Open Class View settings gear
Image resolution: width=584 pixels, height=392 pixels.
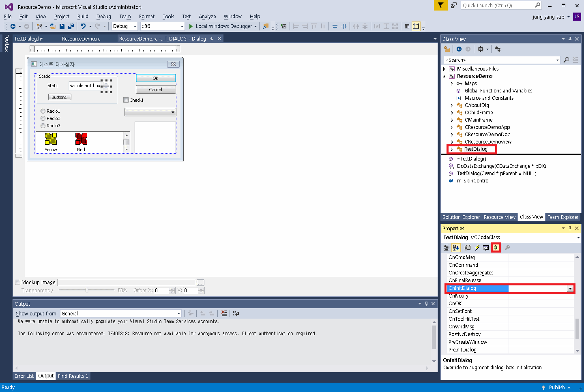(481, 49)
